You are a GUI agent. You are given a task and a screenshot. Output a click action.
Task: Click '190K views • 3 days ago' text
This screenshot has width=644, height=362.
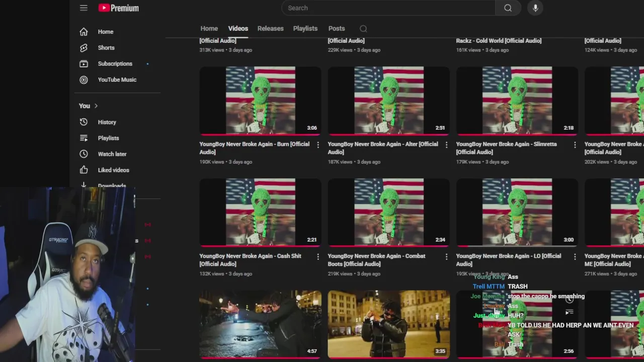[x=225, y=162]
